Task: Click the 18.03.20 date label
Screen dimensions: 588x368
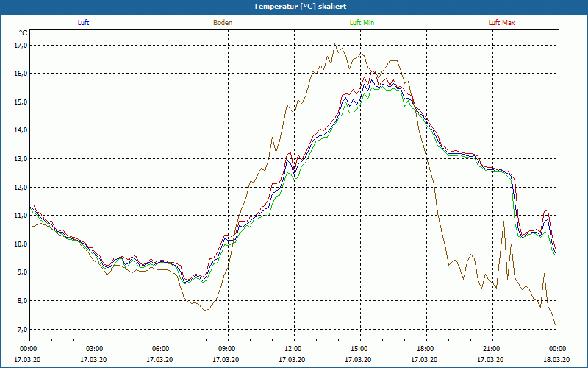Action: pyautogui.click(x=556, y=360)
